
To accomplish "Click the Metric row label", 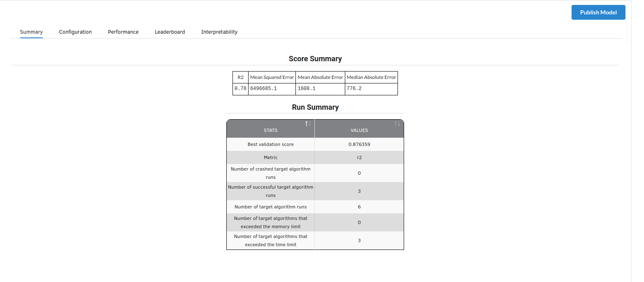I will click(x=270, y=157).
